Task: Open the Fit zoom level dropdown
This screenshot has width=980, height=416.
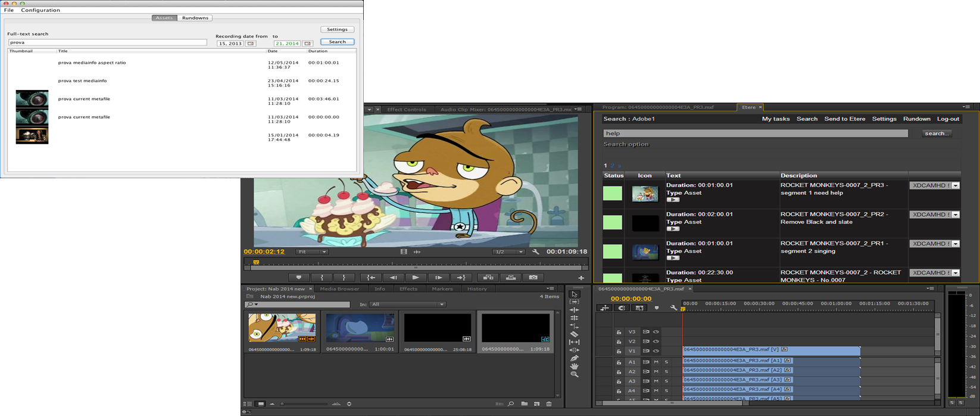Action: pyautogui.click(x=312, y=252)
